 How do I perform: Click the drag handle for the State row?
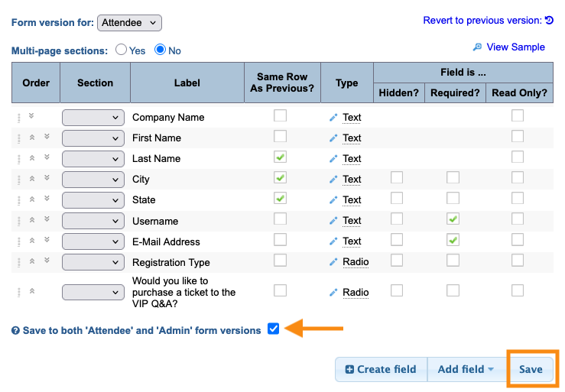(x=18, y=200)
